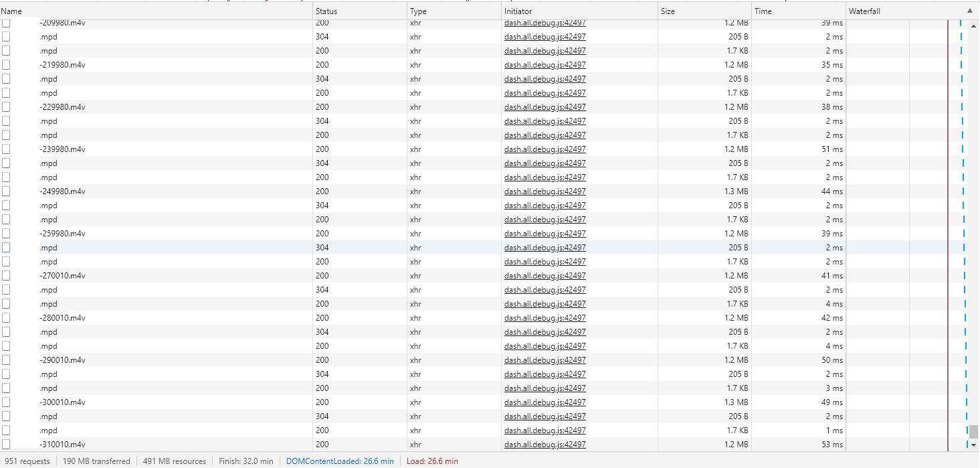This screenshot has height=468, width=980.
Task: Sort requests by the Name column
Action: point(11,10)
